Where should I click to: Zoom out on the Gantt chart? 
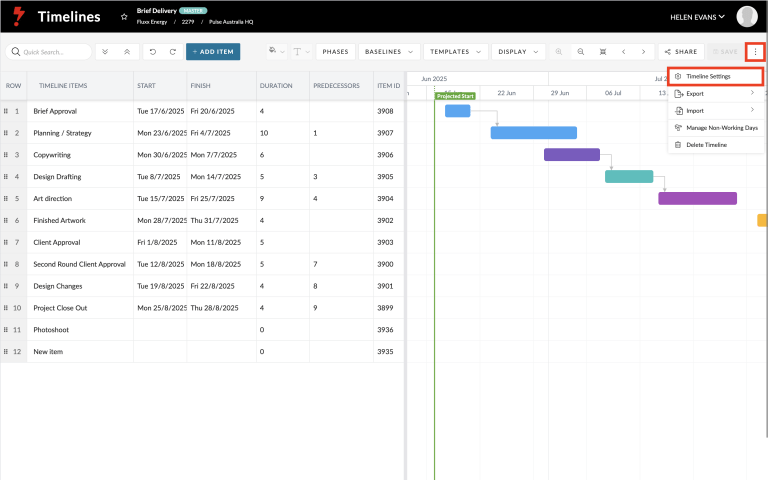(x=580, y=51)
